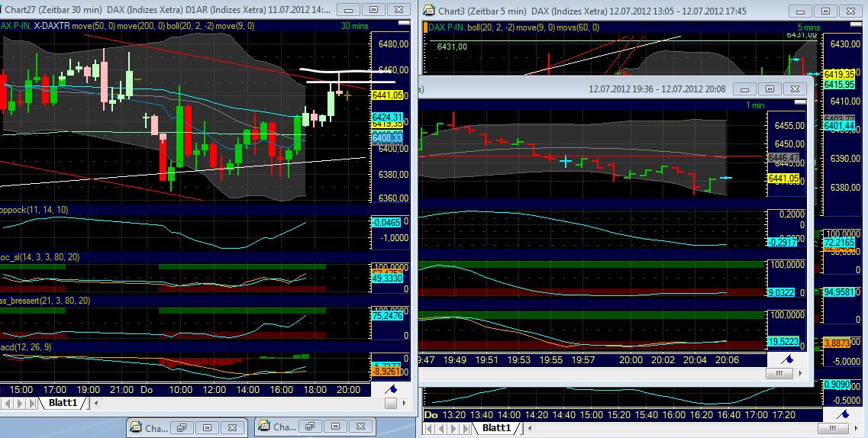Maximize the first minimized chart window
Screen dimensions: 868x438
[207, 427]
